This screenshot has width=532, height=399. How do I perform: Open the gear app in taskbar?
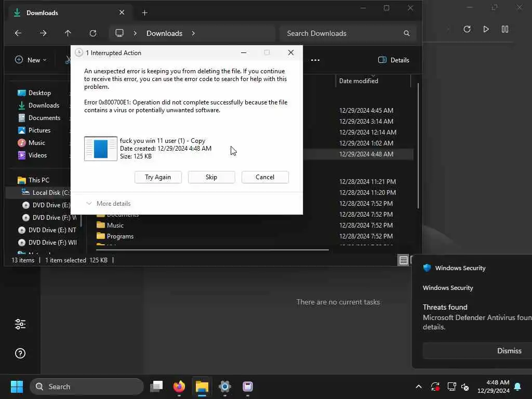coord(224,387)
